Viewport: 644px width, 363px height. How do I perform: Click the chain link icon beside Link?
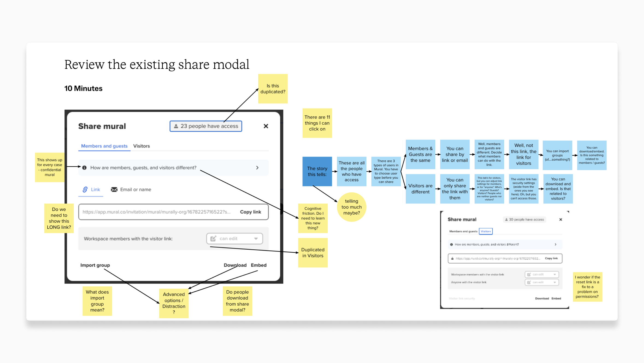[x=85, y=190]
